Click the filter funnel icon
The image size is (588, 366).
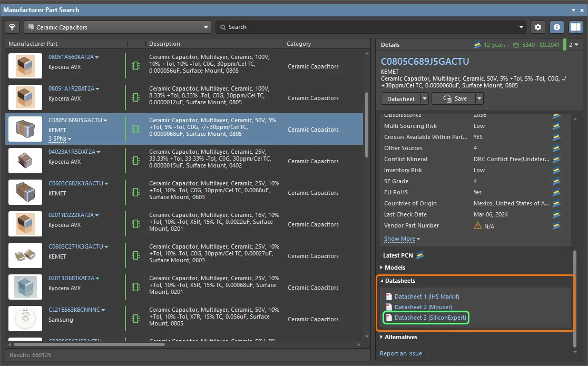12,27
